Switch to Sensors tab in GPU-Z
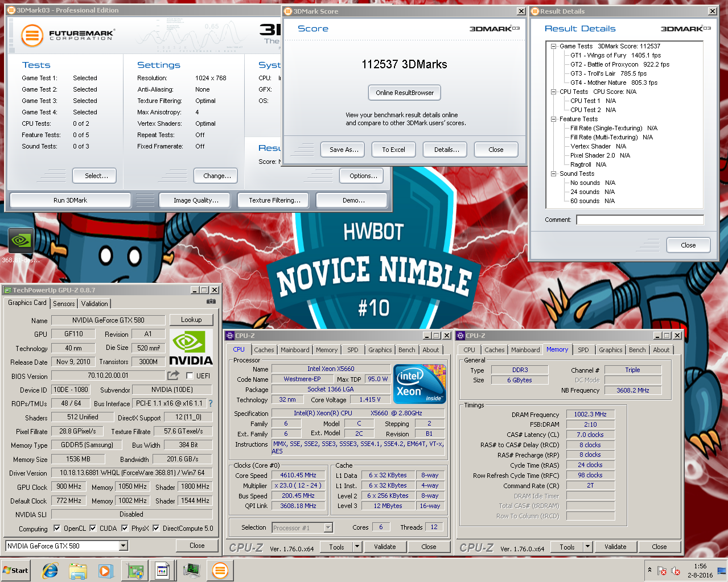The height and width of the screenshot is (582, 728). click(x=64, y=304)
